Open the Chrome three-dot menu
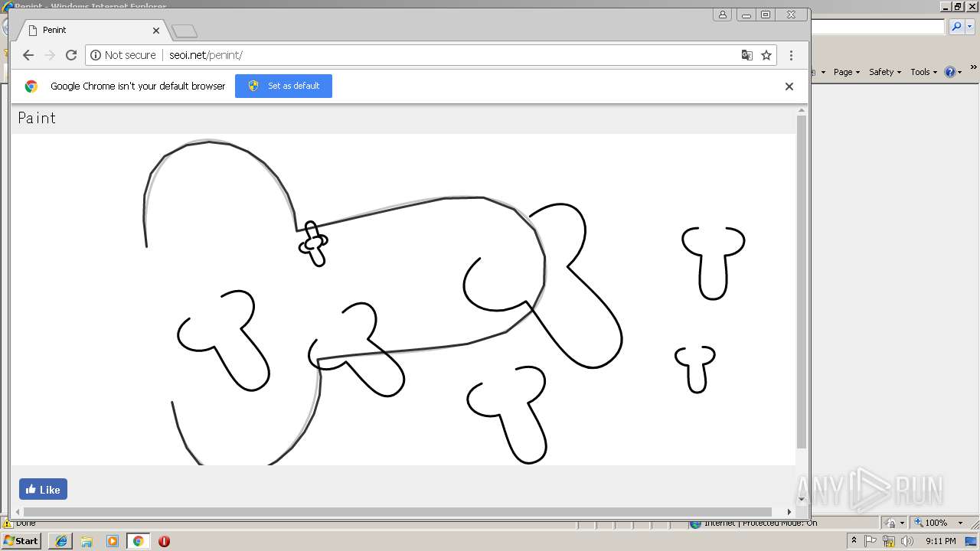This screenshot has width=980, height=551. (791, 55)
